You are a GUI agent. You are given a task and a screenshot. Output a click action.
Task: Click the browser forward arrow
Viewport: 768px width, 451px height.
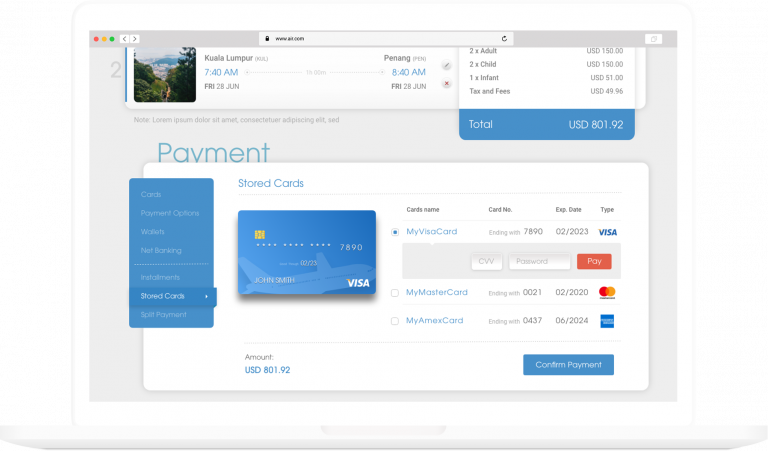point(135,39)
